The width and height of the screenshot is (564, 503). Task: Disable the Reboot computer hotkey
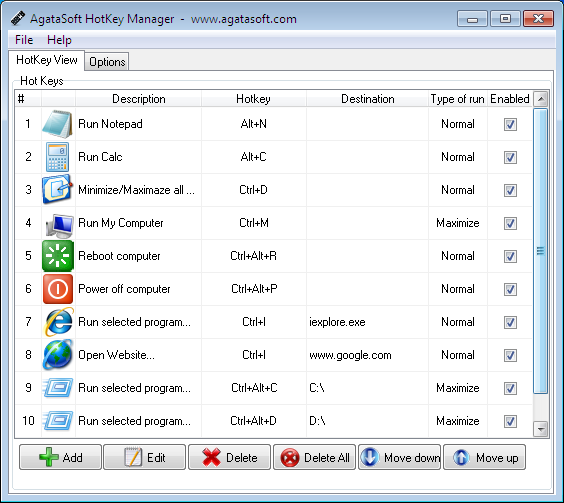pos(510,257)
